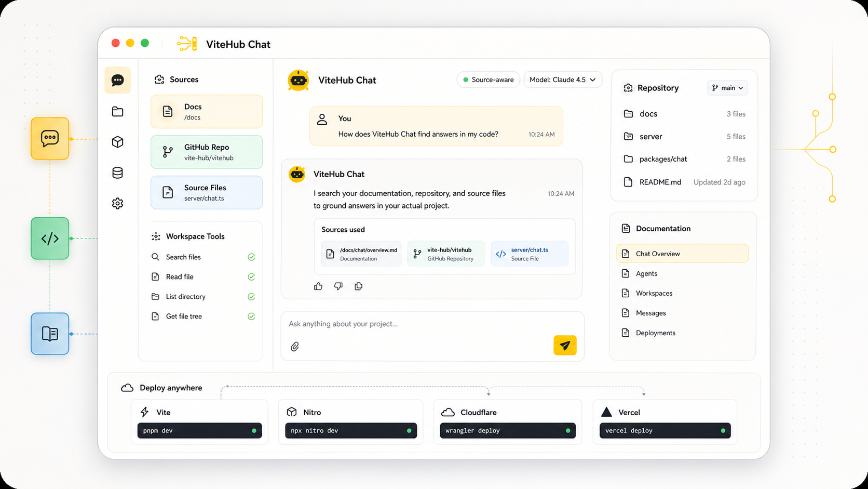Click the Deploy anywhere cloud icon
This screenshot has width=868, height=489.
(x=127, y=388)
